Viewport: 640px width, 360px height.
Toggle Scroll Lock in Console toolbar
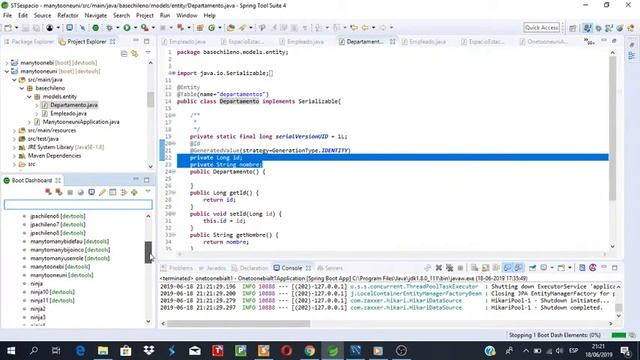[x=485, y=268]
